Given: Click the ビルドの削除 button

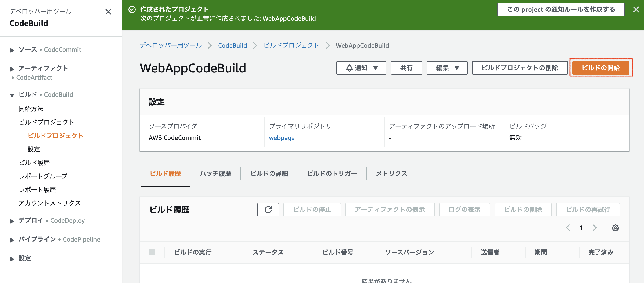Looking at the screenshot, I should pos(523,209).
